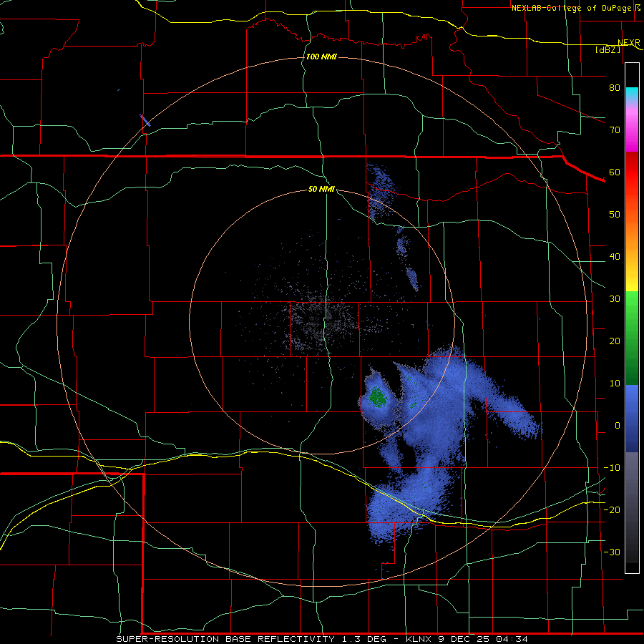This screenshot has width=644, height=644.
Task: Click the 50 NMI range ring label
Action: [x=321, y=189]
